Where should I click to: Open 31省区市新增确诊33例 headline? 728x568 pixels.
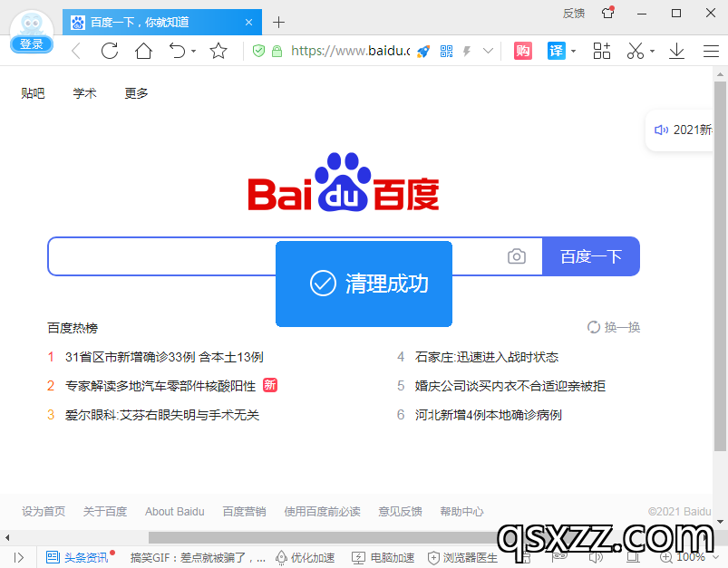click(x=164, y=357)
